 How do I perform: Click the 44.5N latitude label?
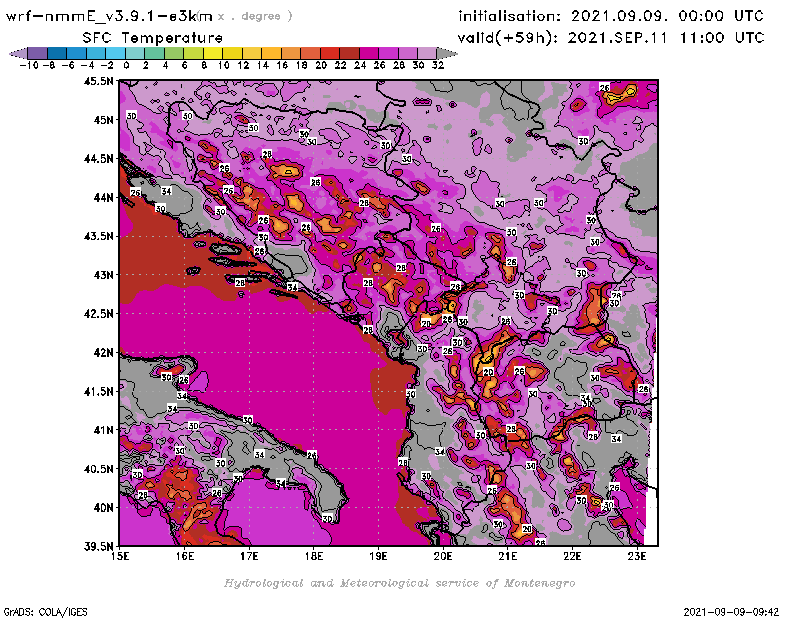98,159
